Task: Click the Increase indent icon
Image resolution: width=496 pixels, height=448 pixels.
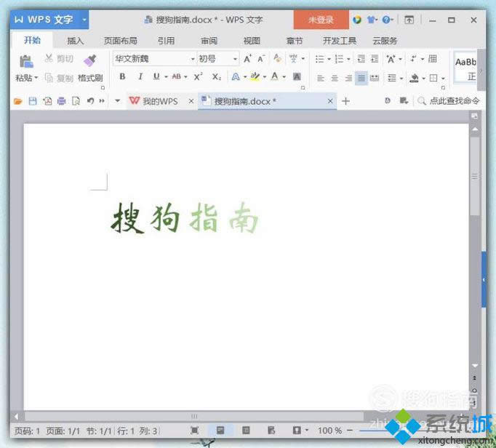Action: [x=375, y=59]
